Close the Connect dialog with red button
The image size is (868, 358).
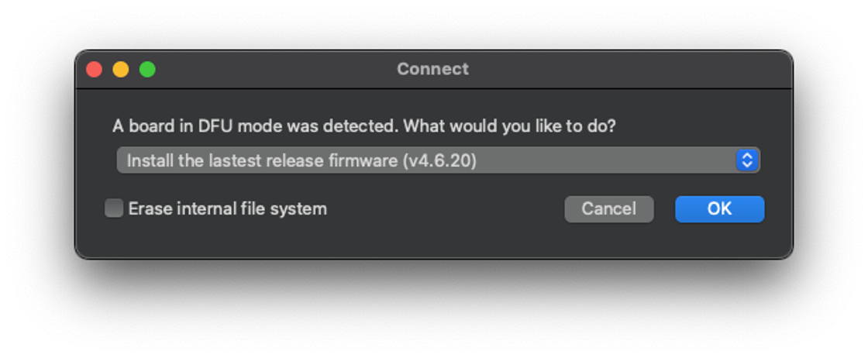(95, 69)
